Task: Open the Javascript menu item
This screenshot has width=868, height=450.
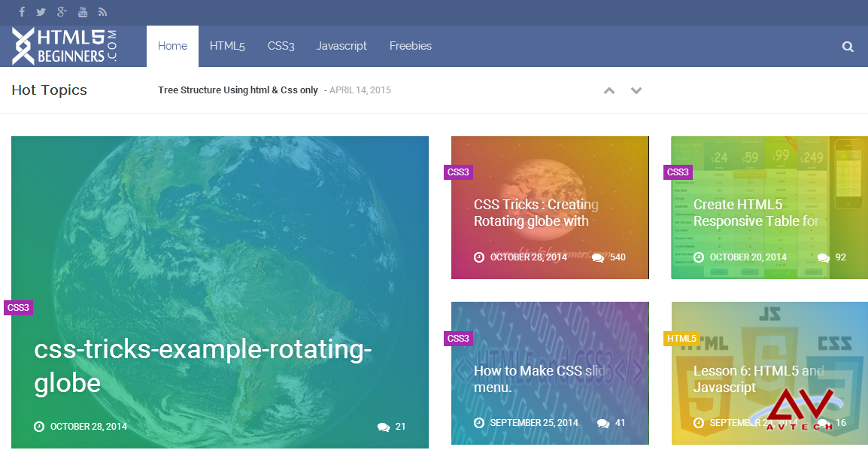Action: coord(341,46)
